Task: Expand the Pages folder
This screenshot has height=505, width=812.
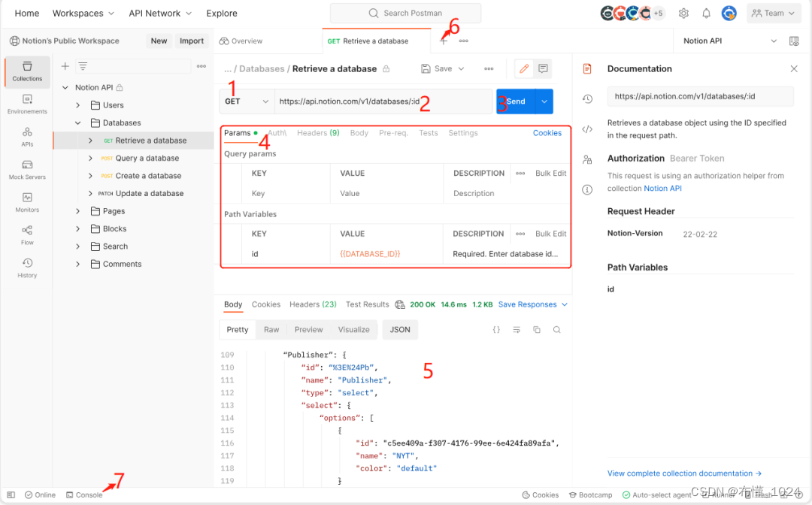Action: tap(77, 211)
